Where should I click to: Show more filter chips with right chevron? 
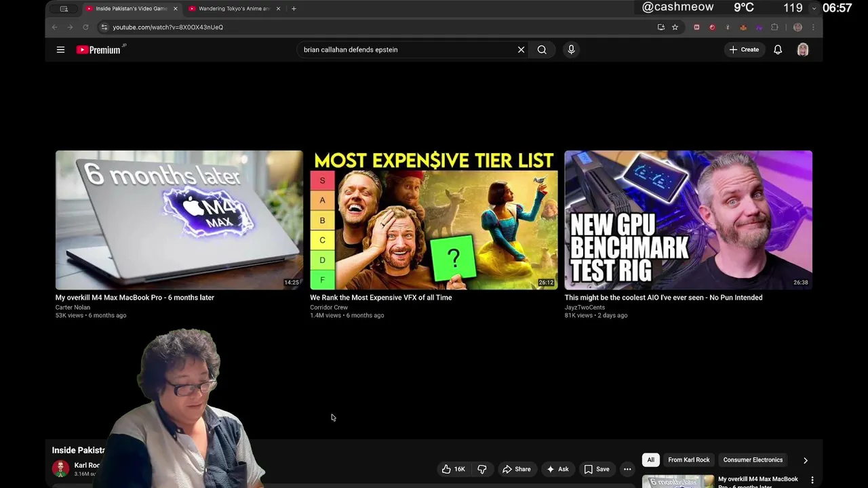(805, 460)
